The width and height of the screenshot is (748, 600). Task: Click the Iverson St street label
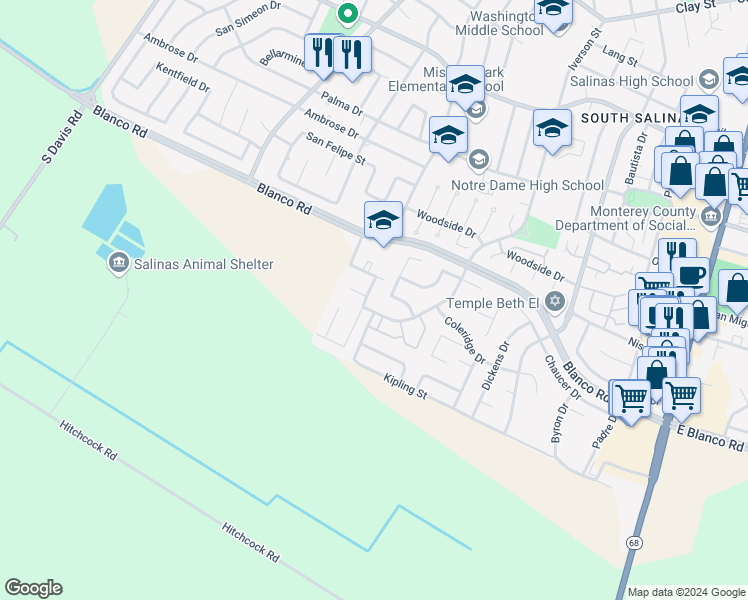click(x=585, y=50)
